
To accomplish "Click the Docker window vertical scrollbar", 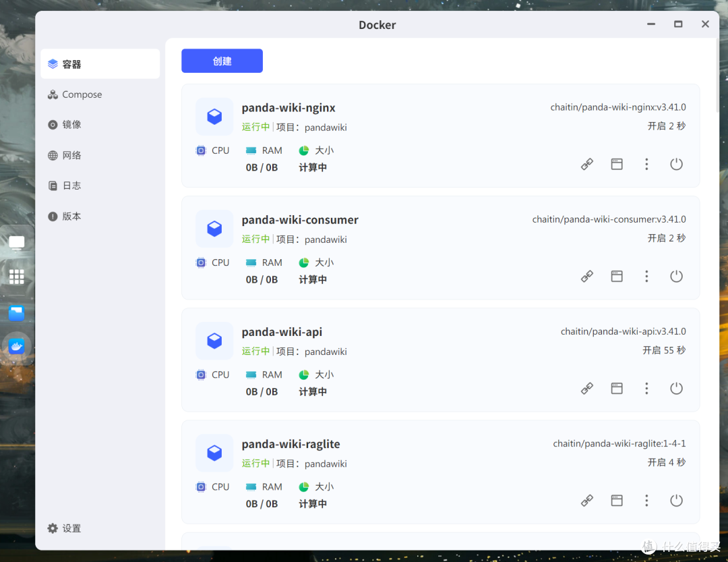I will [717, 76].
